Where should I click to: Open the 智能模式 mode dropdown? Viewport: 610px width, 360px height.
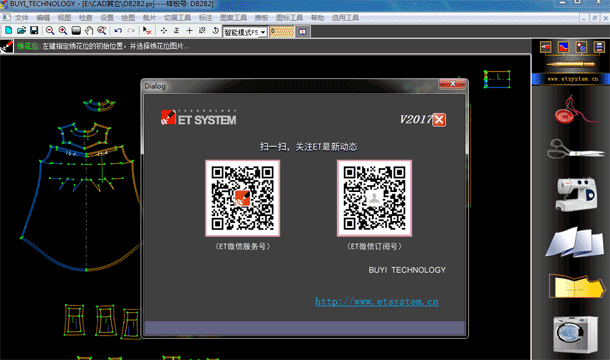263,32
